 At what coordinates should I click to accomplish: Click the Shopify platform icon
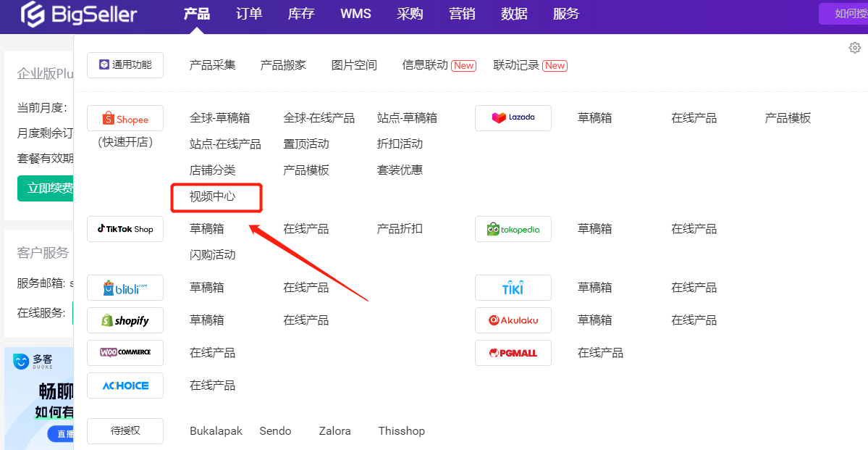pyautogui.click(x=125, y=320)
